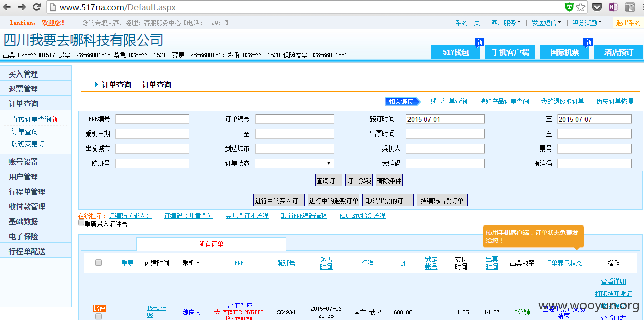Open the 手机客户端 tab
Viewport: 644px width, 320px height.
pos(510,52)
